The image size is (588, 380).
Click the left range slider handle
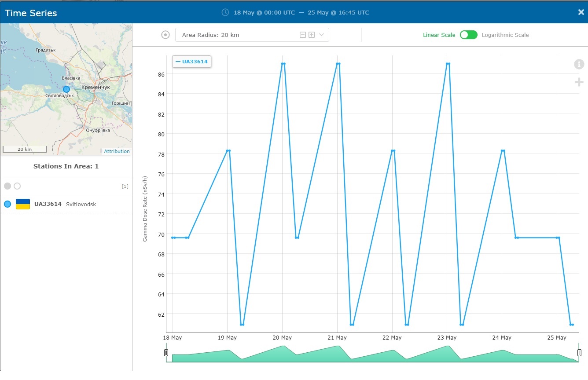click(x=166, y=353)
